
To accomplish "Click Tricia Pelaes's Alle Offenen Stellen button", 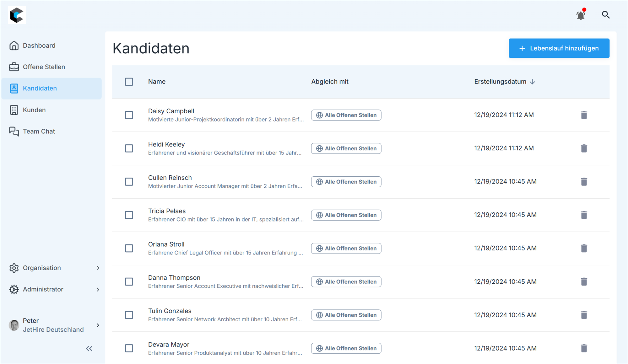I will (346, 215).
